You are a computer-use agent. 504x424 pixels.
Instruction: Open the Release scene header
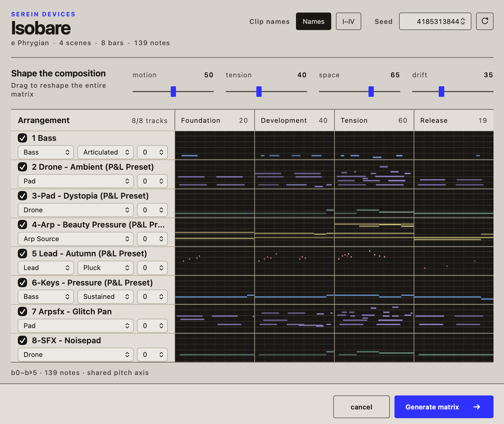[454, 120]
